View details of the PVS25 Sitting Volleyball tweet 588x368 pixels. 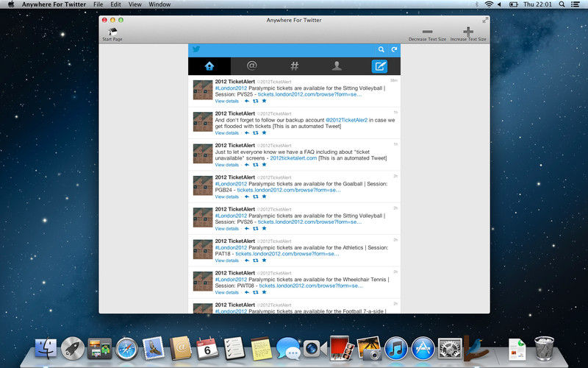226,101
